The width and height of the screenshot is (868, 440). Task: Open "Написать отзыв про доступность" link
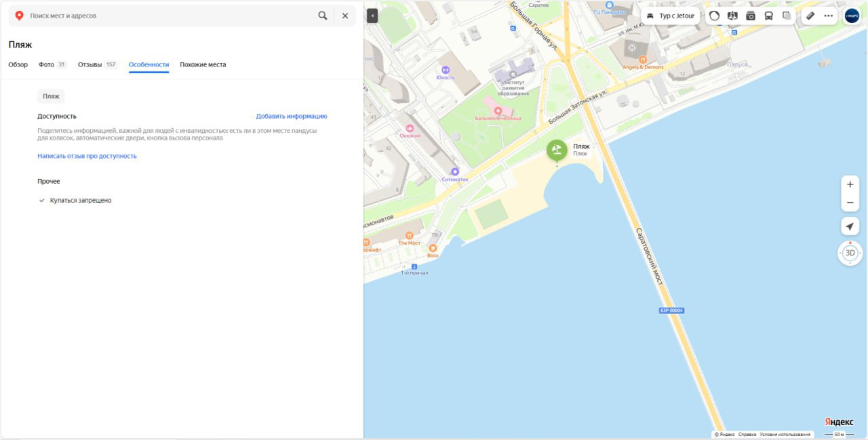(x=87, y=156)
